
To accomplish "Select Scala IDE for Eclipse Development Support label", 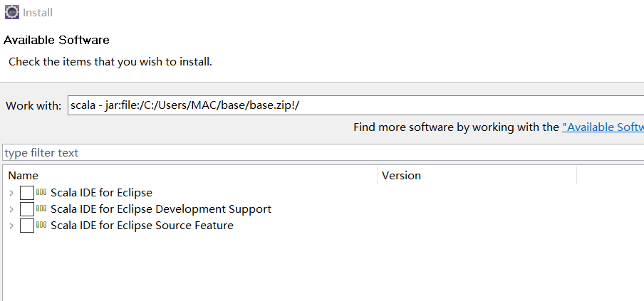I will point(161,209).
